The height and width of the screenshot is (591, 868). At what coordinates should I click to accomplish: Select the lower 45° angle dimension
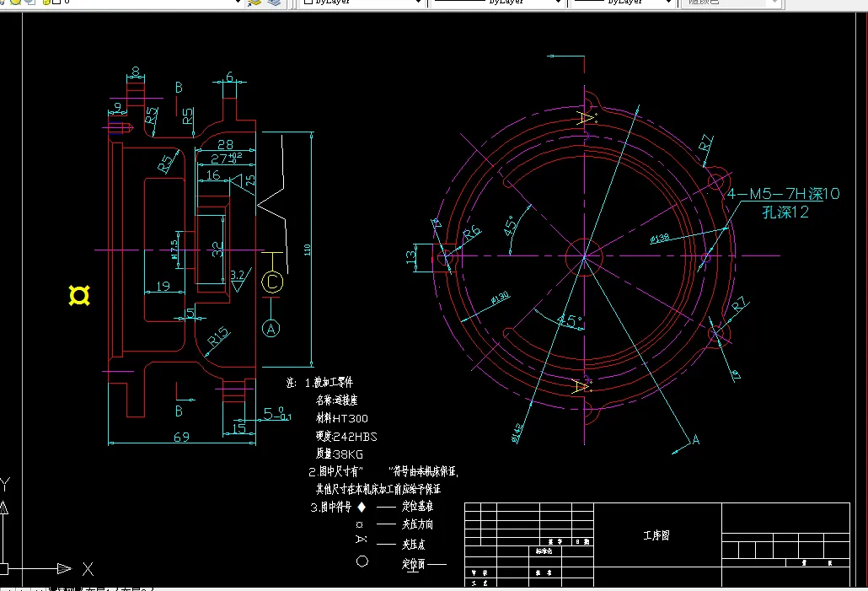[569, 320]
